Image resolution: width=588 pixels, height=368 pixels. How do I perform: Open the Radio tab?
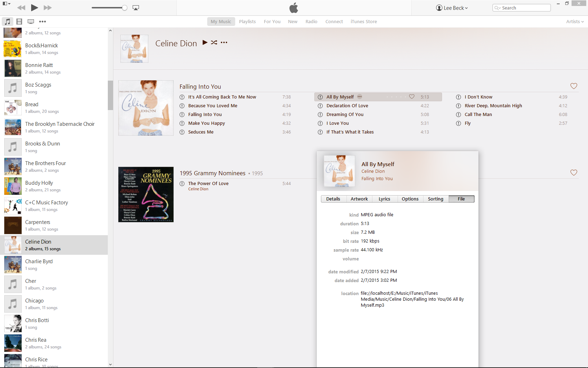click(x=311, y=22)
